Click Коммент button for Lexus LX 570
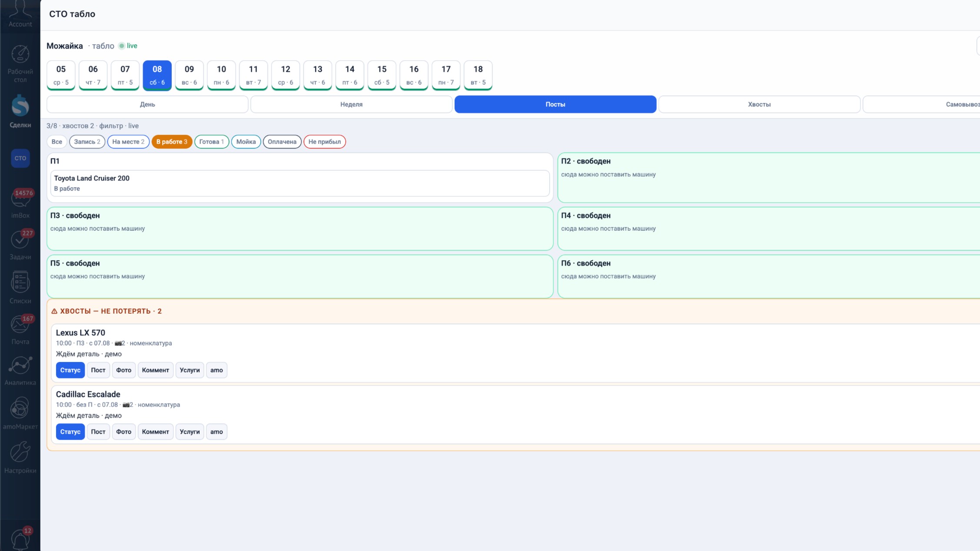Image resolution: width=980 pixels, height=551 pixels. 156,370
